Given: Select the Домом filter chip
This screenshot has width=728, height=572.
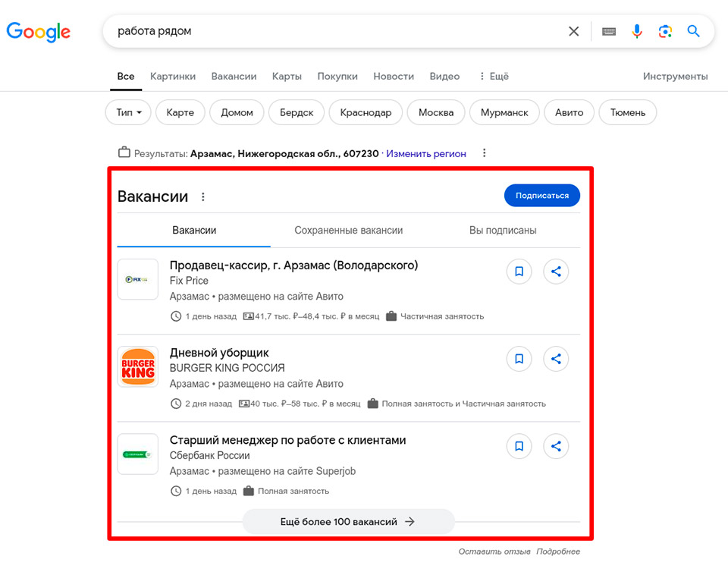Looking at the screenshot, I should 237,112.
